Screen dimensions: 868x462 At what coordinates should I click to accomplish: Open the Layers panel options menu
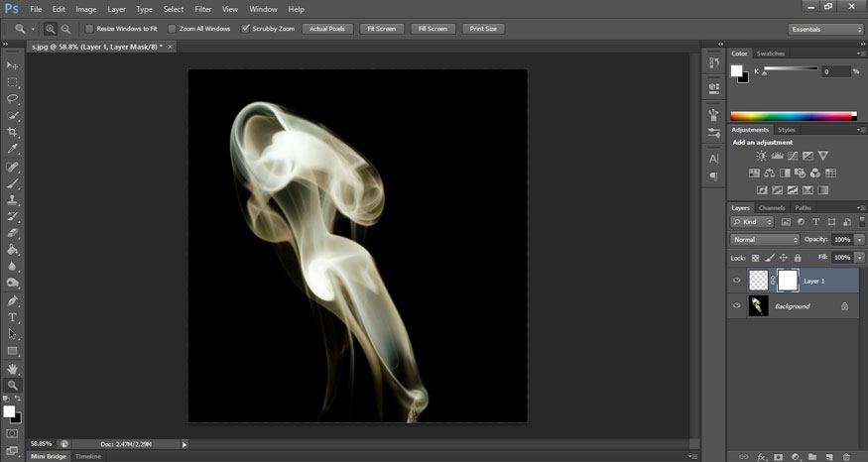tap(861, 208)
